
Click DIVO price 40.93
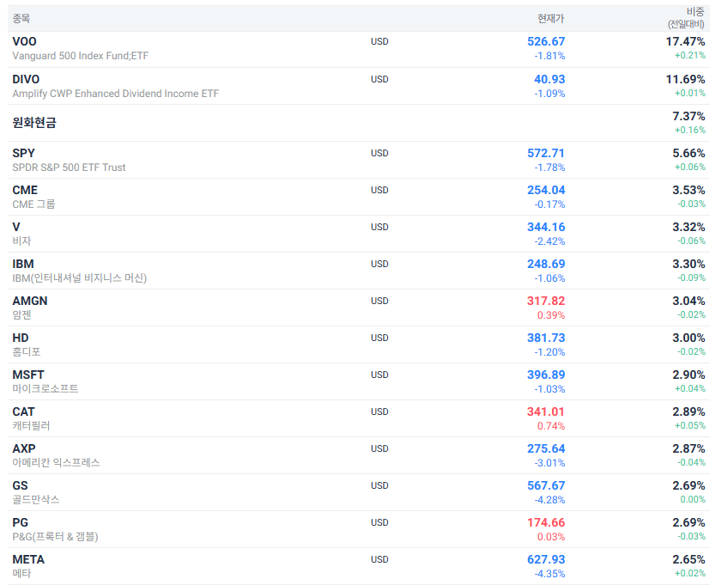(549, 79)
